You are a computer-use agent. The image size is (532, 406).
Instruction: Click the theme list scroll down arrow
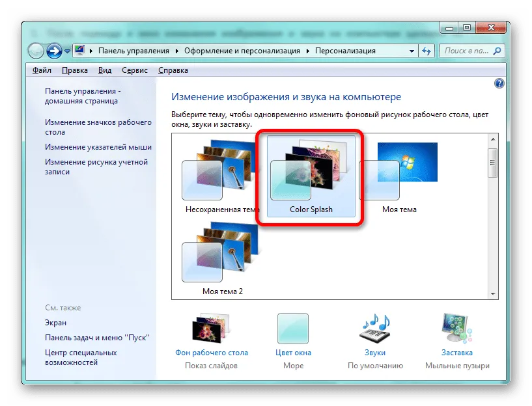tap(493, 294)
